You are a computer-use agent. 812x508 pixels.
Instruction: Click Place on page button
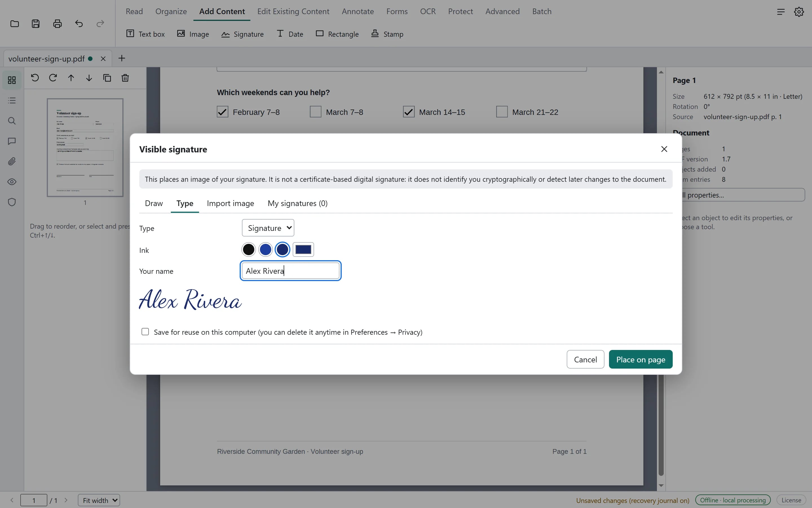click(641, 360)
